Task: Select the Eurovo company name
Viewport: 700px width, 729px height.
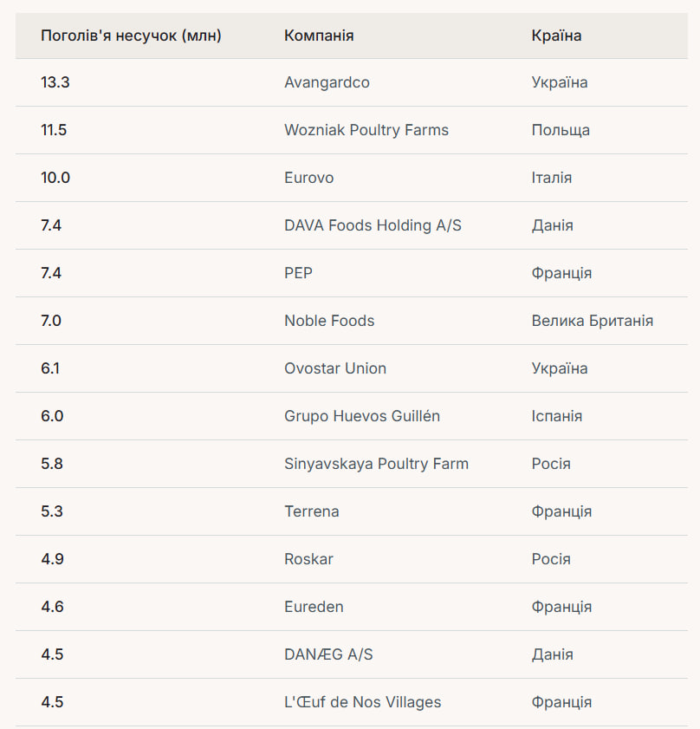Action: pos(308,178)
